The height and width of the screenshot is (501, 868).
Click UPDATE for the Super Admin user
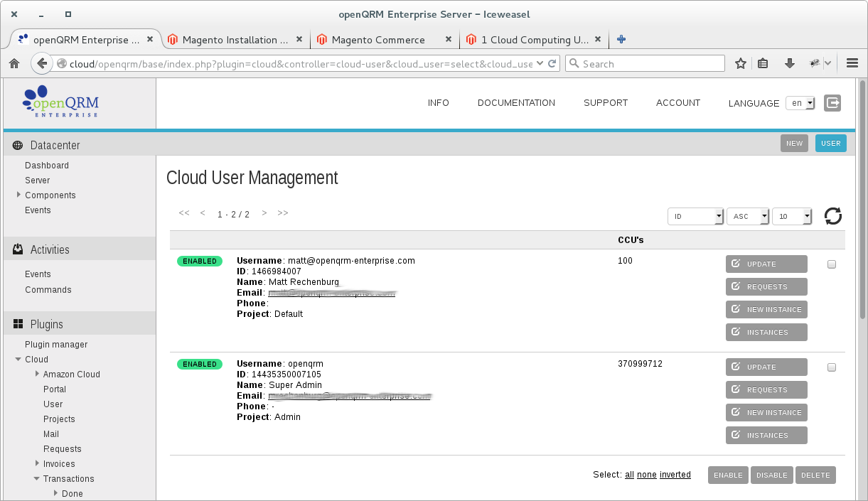tap(766, 367)
